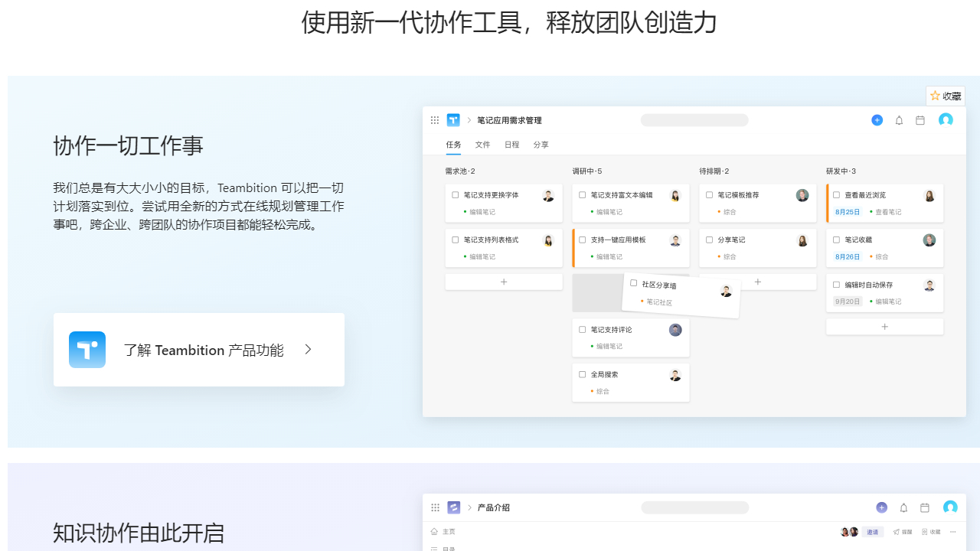The image size is (980, 551).
Task: Click the 收藏 favorite button at top right
Action: pyautogui.click(x=945, y=96)
